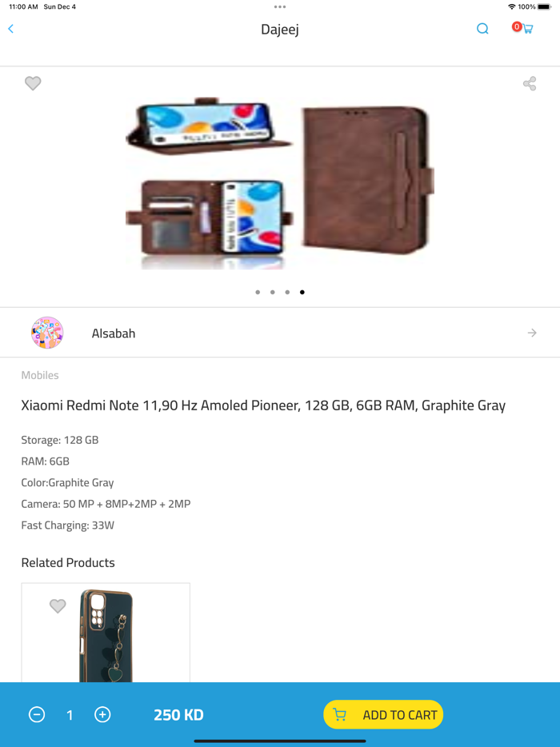This screenshot has height=747, width=560.
Task: Tap the Alsabah seller avatar
Action: point(47,333)
